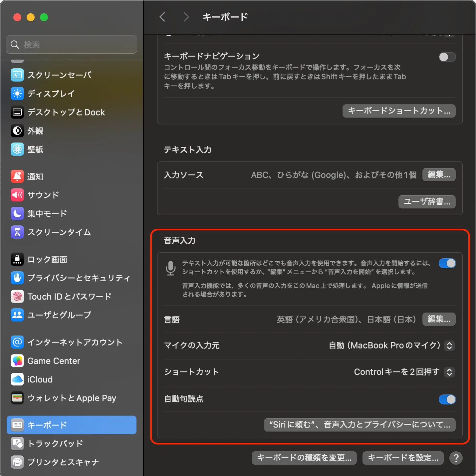Click the 通知 bell icon
This screenshot has height=476, width=476.
pyautogui.click(x=17, y=176)
